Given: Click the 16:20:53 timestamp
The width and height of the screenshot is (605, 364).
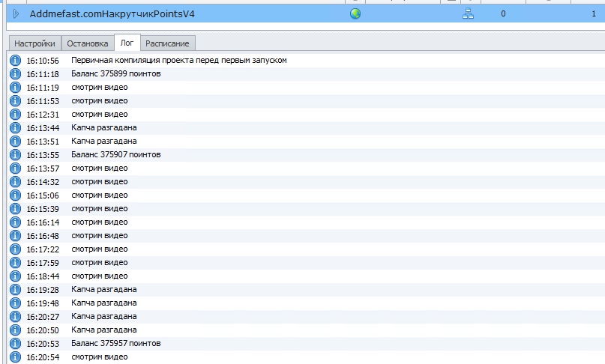Looking at the screenshot, I should pos(43,344).
